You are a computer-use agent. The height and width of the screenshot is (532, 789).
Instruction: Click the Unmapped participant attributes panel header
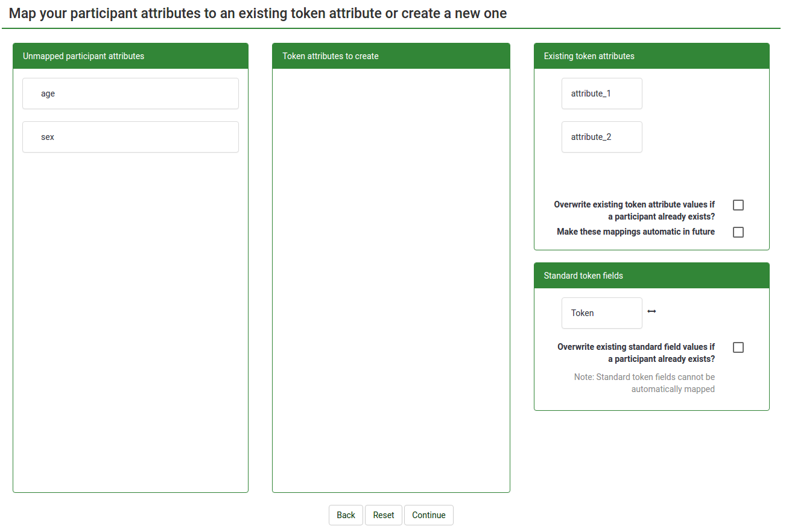click(130, 56)
